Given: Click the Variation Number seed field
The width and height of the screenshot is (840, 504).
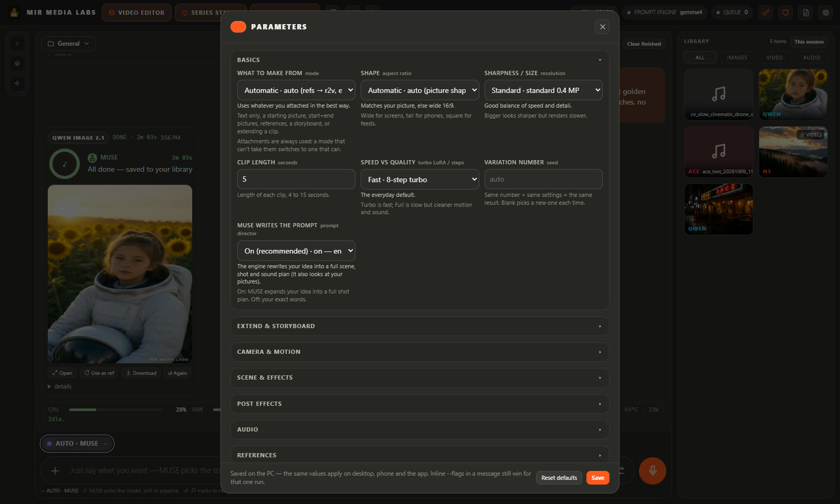Looking at the screenshot, I should 543,179.
